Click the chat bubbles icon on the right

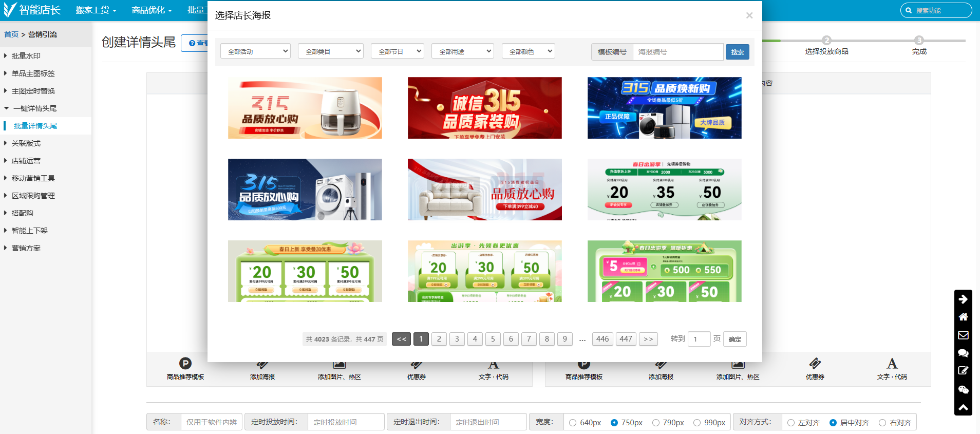(963, 353)
